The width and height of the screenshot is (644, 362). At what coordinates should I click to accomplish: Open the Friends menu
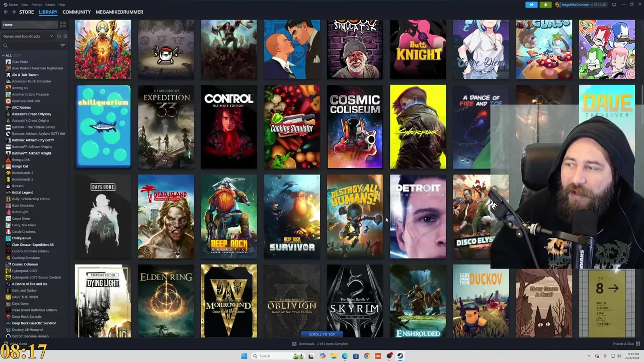pyautogui.click(x=37, y=5)
